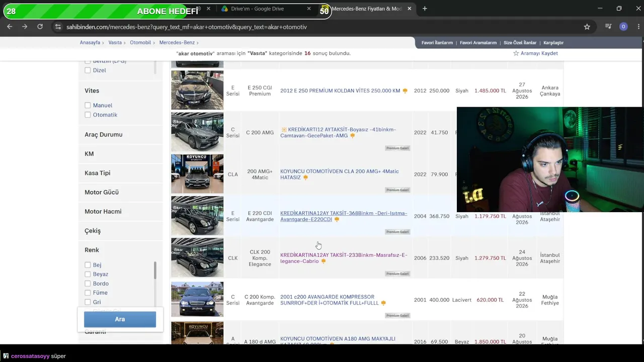The width and height of the screenshot is (644, 362).
Task: Save search via Aramayı Kaydet link
Action: pos(539,53)
